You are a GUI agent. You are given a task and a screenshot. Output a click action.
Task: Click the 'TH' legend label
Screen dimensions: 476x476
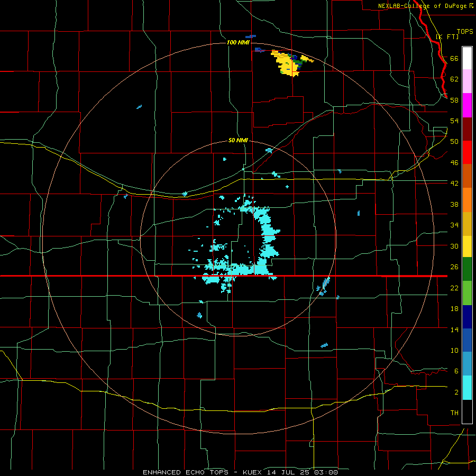454,413
